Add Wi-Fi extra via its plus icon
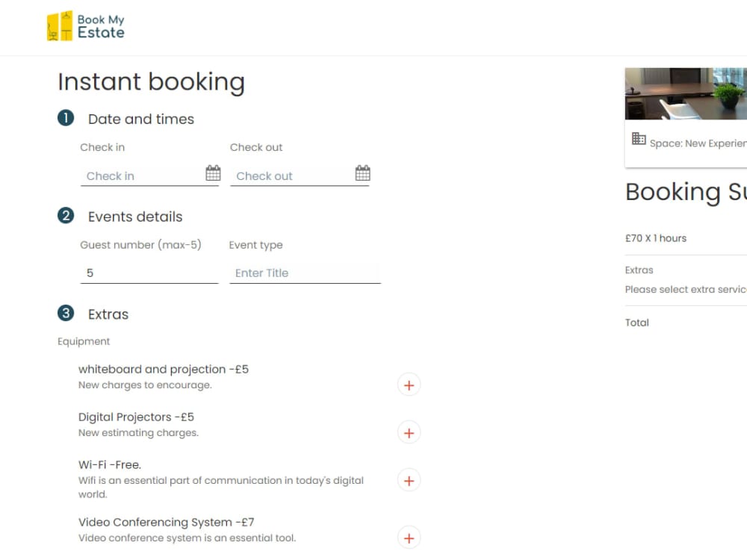This screenshot has height=560, width=747. pyautogui.click(x=409, y=480)
